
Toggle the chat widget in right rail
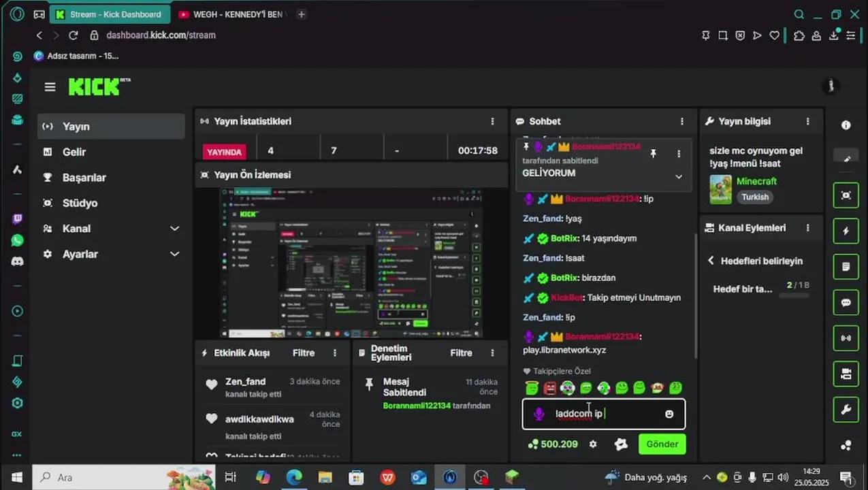(846, 302)
